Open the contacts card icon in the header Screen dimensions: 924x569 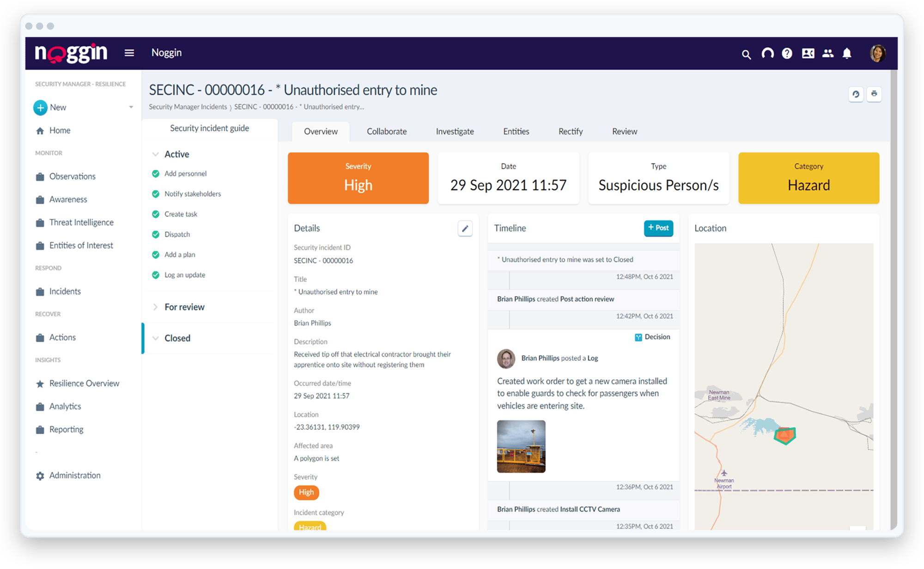point(808,54)
